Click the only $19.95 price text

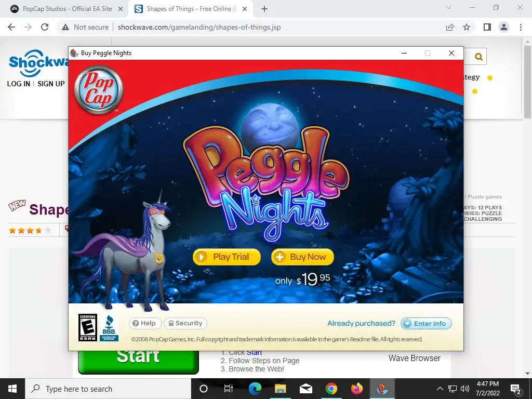pos(302,280)
